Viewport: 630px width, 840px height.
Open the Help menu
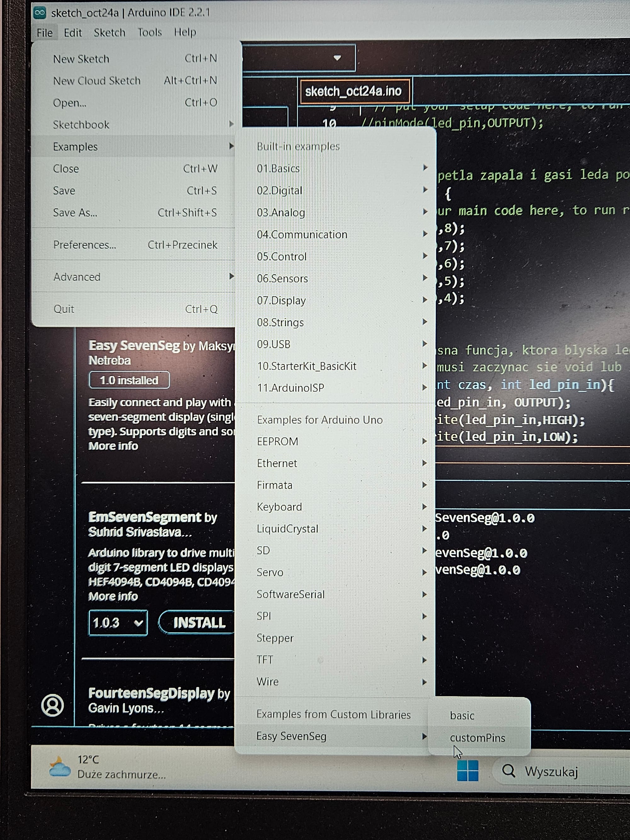(185, 32)
